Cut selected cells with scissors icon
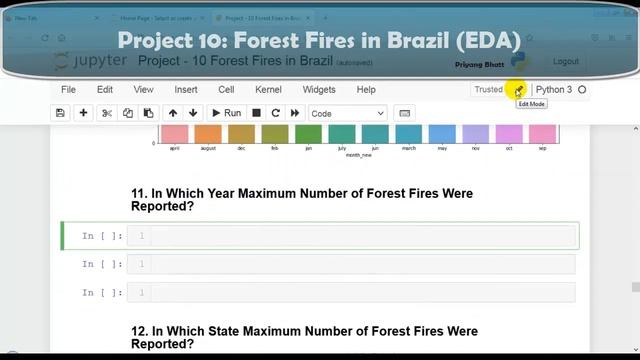640x360 pixels. [107, 113]
